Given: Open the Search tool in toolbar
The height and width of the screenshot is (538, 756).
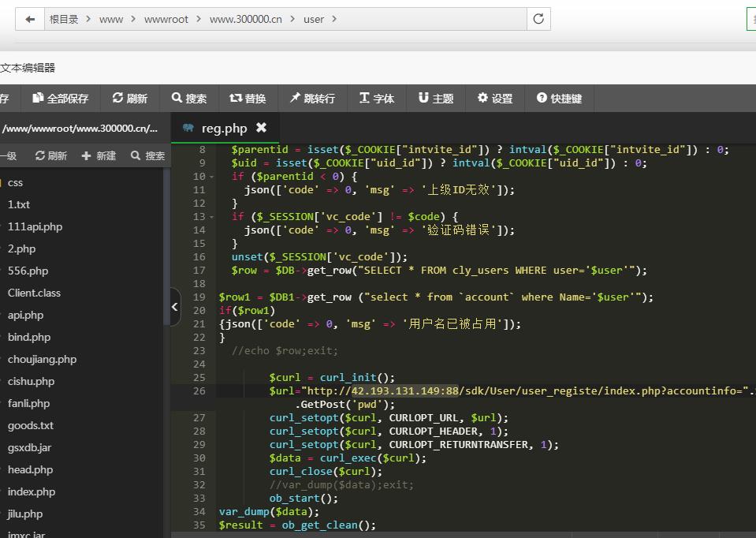Looking at the screenshot, I should (189, 99).
